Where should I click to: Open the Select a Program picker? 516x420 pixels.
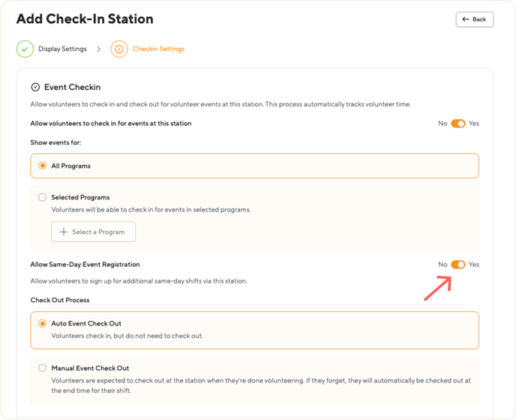(x=93, y=232)
